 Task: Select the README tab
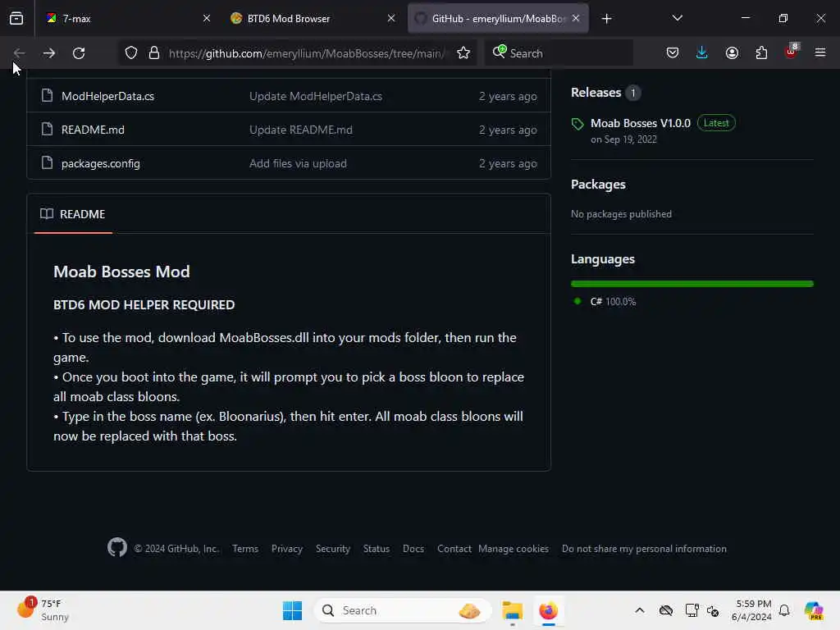[73, 214]
